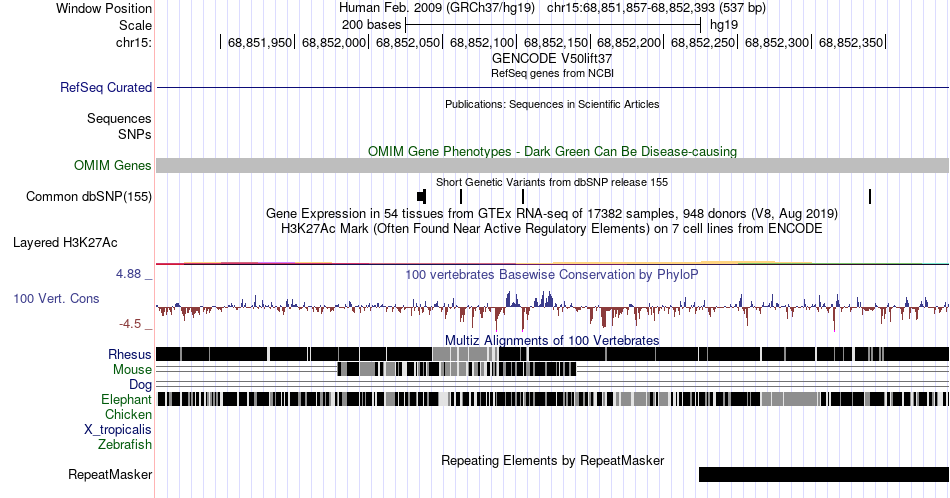Click the black RepeatMasker element block

[824, 474]
